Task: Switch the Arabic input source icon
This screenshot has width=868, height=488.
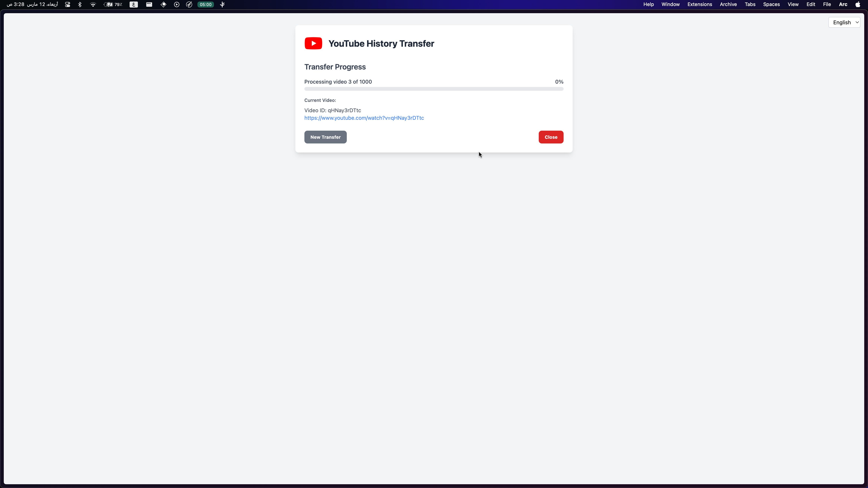Action: [134, 4]
